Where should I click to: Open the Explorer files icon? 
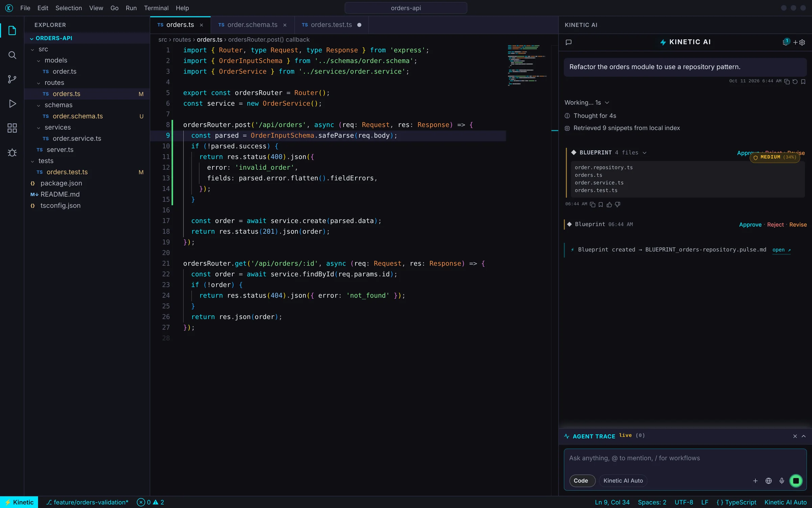pyautogui.click(x=12, y=30)
